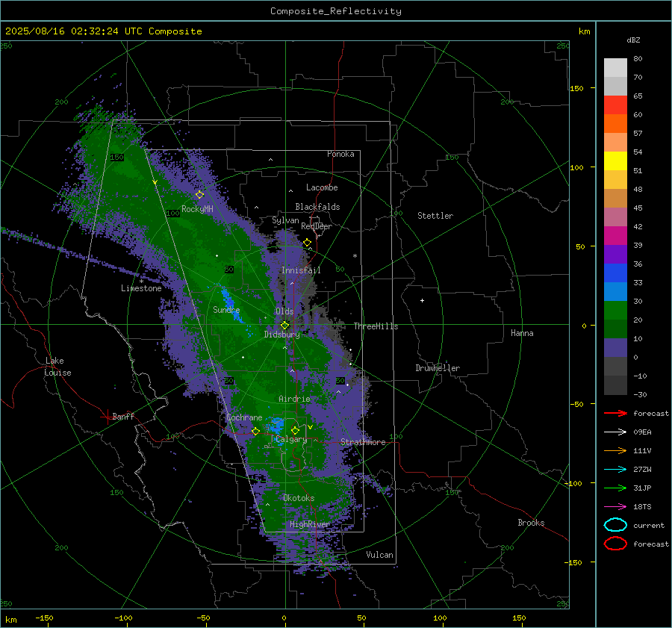Click the Calgary city label
The width and height of the screenshot is (672, 628).
click(291, 439)
